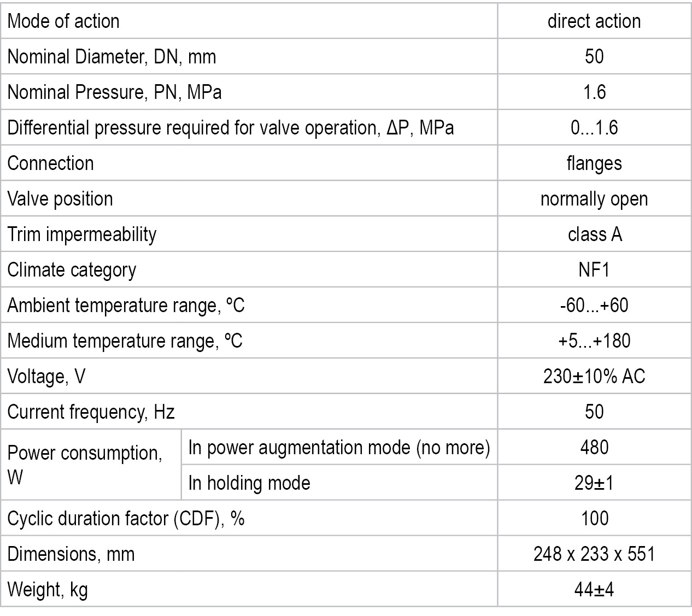The height and width of the screenshot is (616, 692).
Task: Select the medium temperature value +5...+180
Action: point(594,341)
